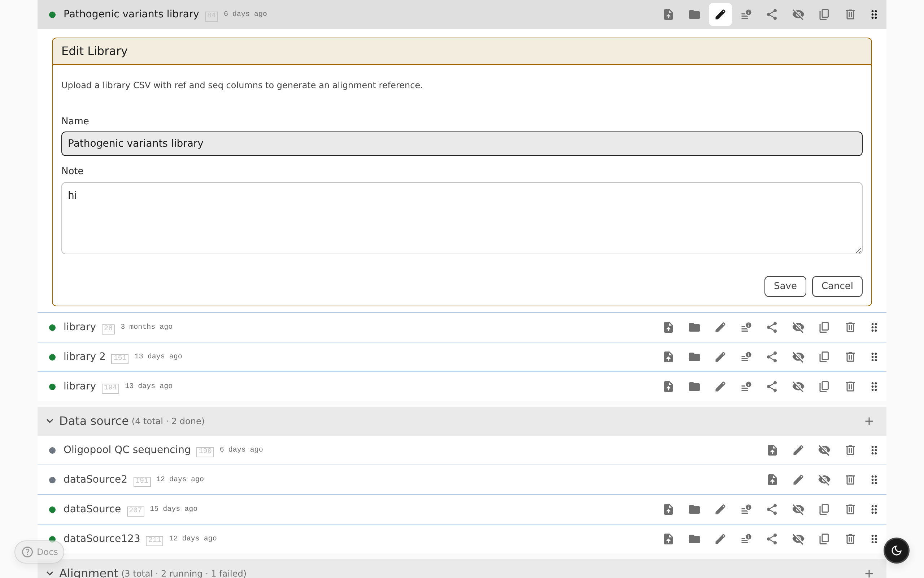Upload file for dataSource2
Viewport: 924px width, 578px height.
coord(772,480)
